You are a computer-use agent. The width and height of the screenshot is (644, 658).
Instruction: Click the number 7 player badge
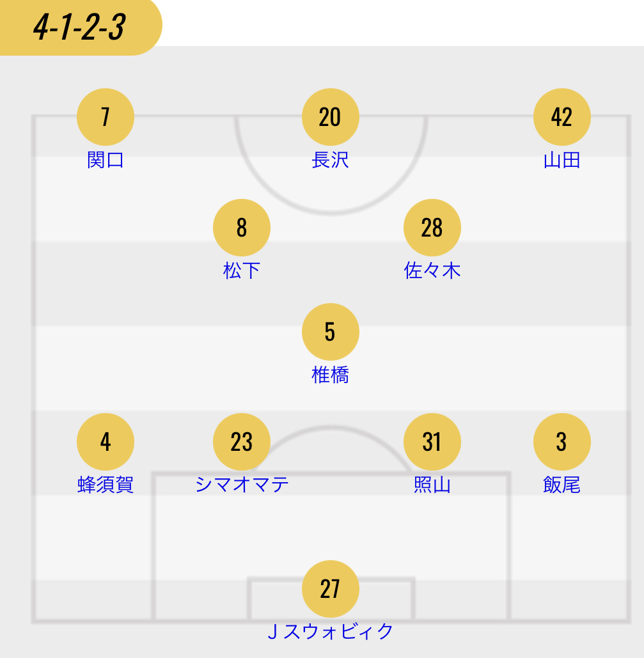point(106,117)
